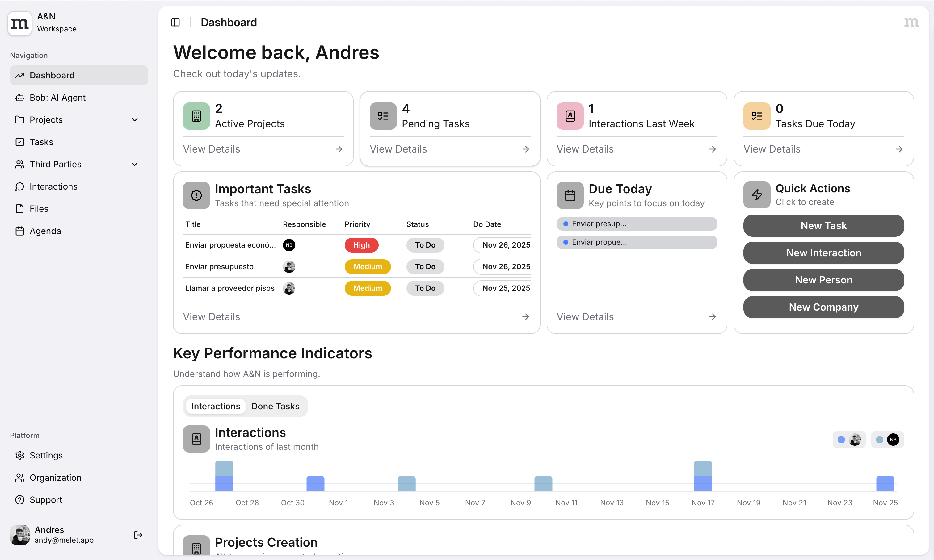Open the To Do status for Enviar presupuesto
The width and height of the screenshot is (934, 560).
(x=425, y=266)
